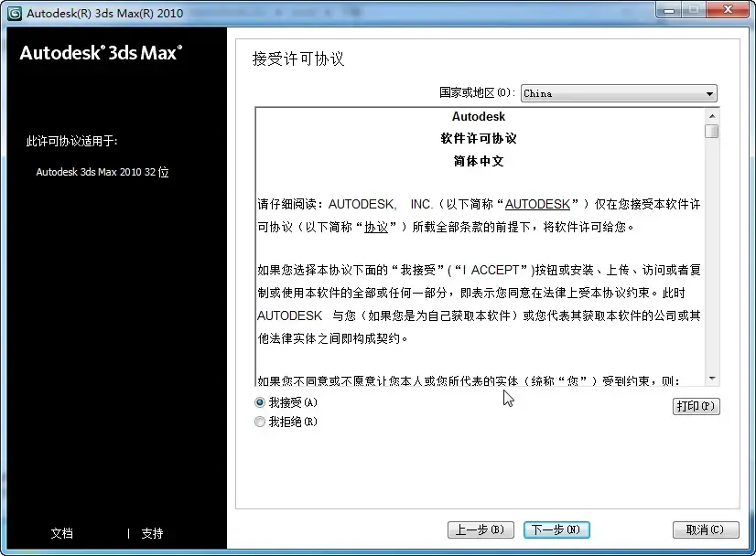Open the 文档 link

pos(61,533)
